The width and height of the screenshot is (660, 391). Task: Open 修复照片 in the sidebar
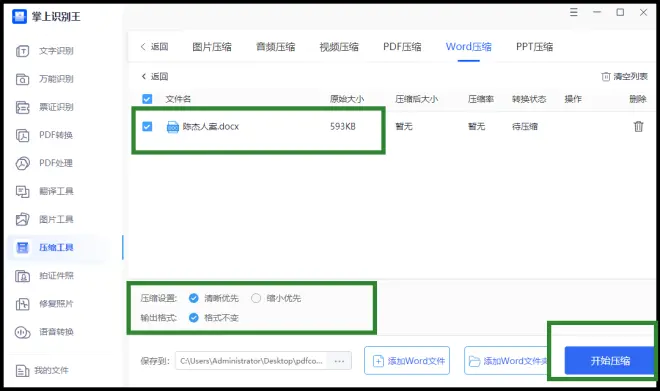point(45,304)
